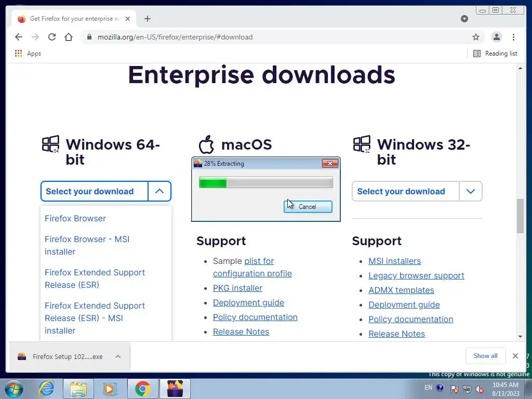Open the taskbar clock showing 10:45 AM
This screenshot has height=399, width=532.
point(506,389)
